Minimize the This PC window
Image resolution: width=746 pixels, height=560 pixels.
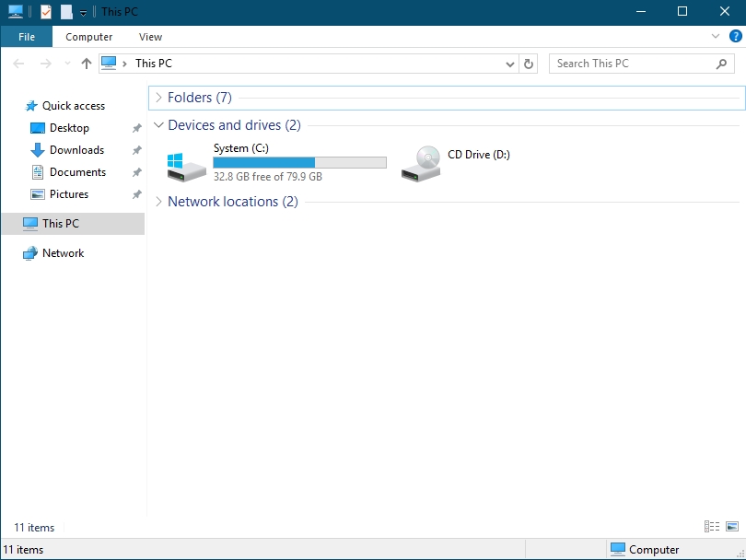pyautogui.click(x=641, y=11)
